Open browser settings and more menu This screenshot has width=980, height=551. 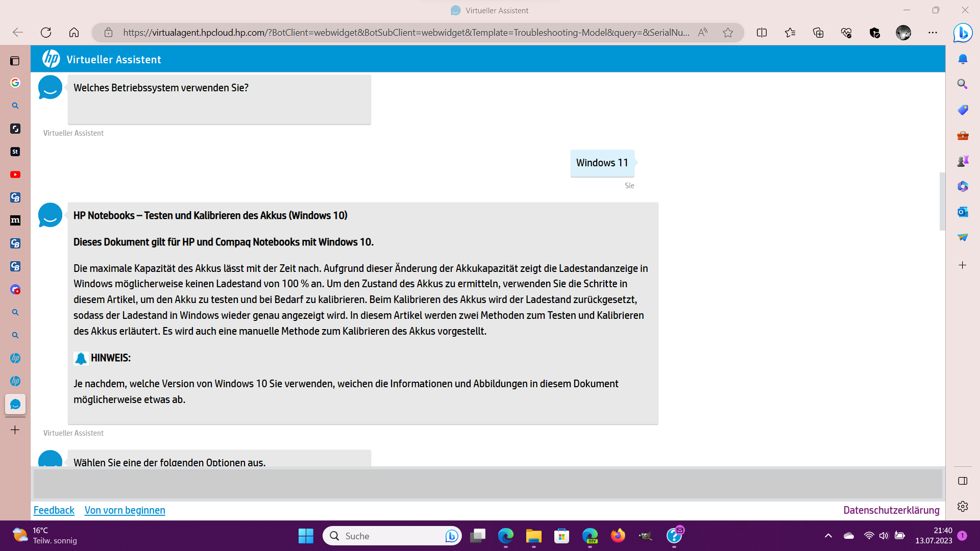[933, 33]
